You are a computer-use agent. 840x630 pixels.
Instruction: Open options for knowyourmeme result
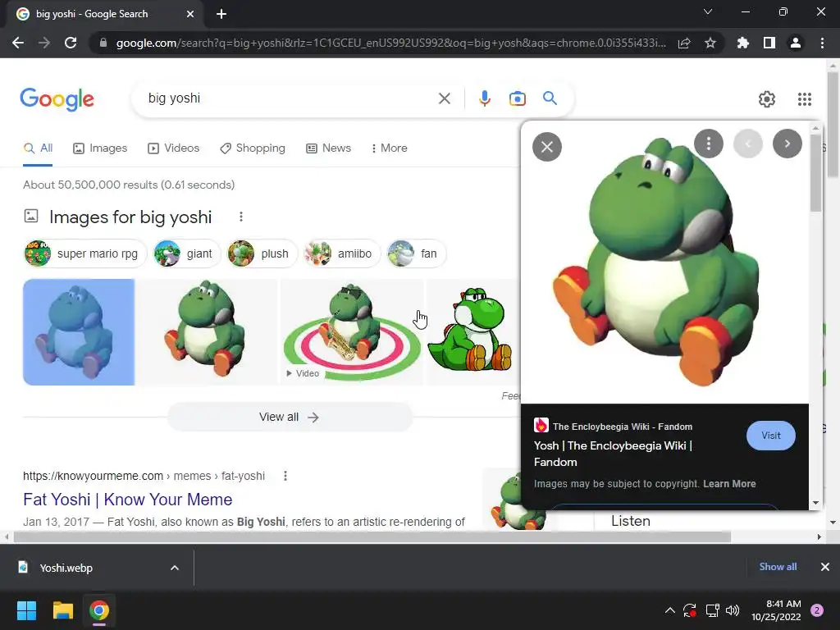(285, 476)
